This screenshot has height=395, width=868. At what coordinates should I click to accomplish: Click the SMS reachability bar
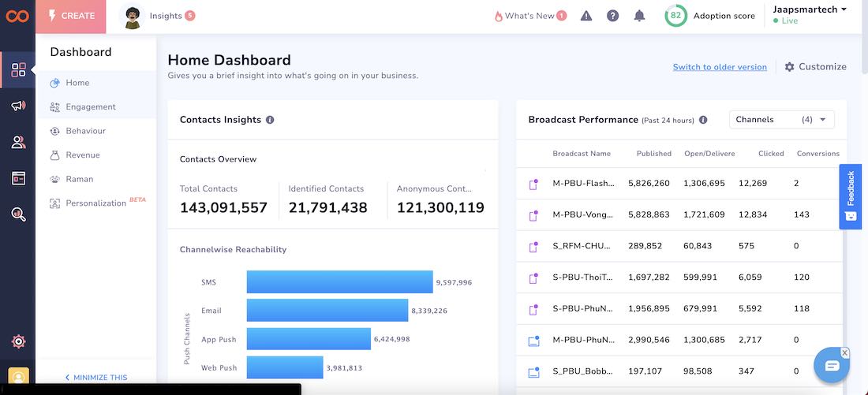click(x=339, y=282)
